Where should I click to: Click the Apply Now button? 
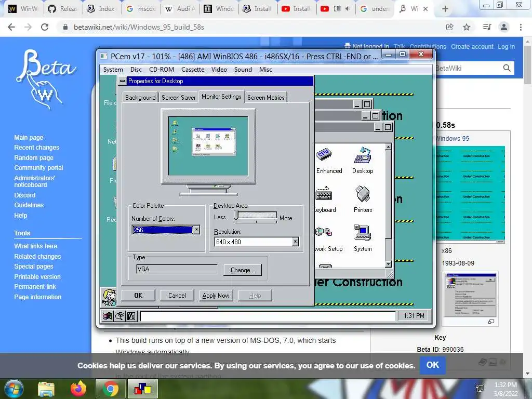click(x=216, y=296)
